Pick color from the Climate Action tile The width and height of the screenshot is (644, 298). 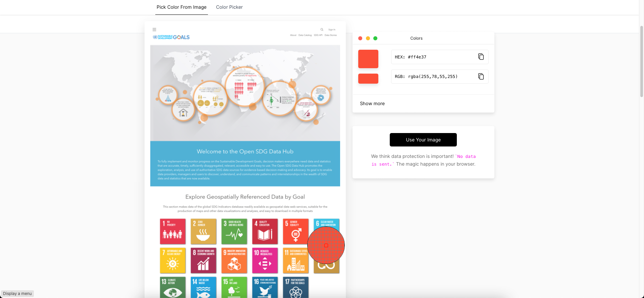click(173, 287)
